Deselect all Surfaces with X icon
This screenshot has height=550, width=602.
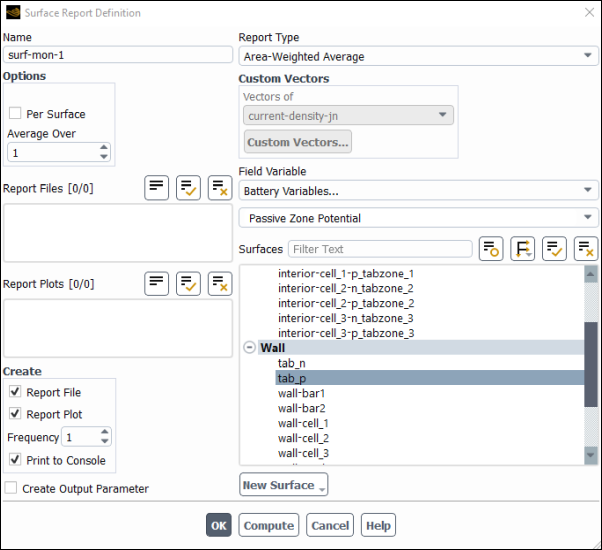click(x=586, y=249)
